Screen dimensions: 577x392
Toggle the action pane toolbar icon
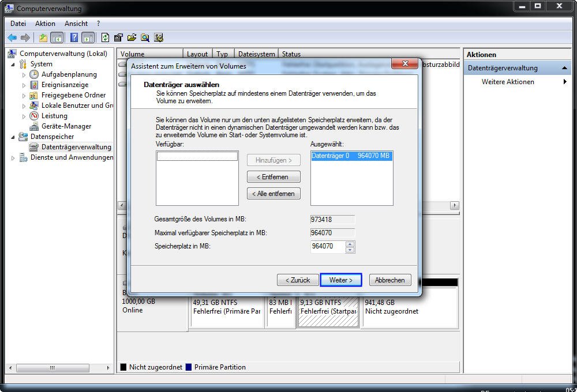88,37
